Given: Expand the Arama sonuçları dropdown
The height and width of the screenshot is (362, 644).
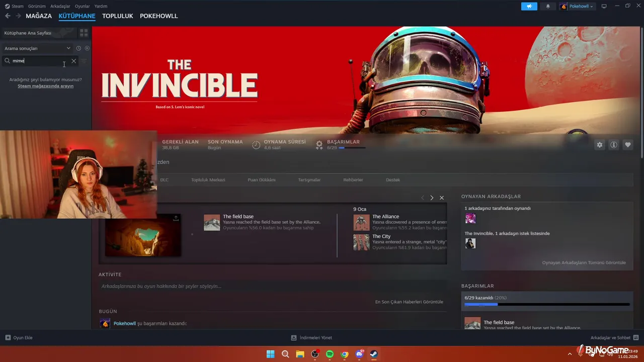Looking at the screenshot, I should pos(38,48).
